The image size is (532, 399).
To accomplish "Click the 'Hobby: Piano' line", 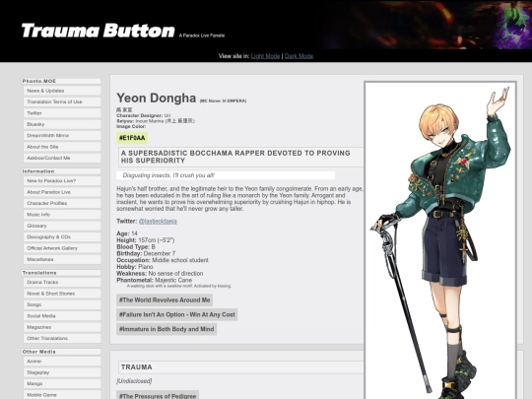I will pyautogui.click(x=135, y=267).
